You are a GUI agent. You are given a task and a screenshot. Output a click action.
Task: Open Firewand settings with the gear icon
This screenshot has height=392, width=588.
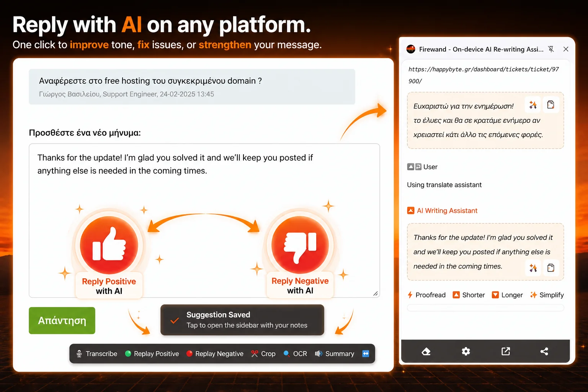tap(465, 351)
